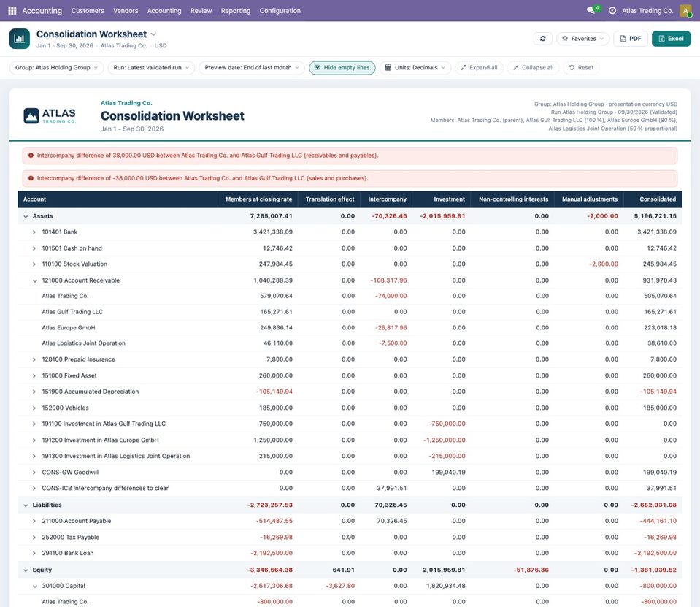Open the Favorites dropdown
The width and height of the screenshot is (700, 607).
pyautogui.click(x=583, y=39)
